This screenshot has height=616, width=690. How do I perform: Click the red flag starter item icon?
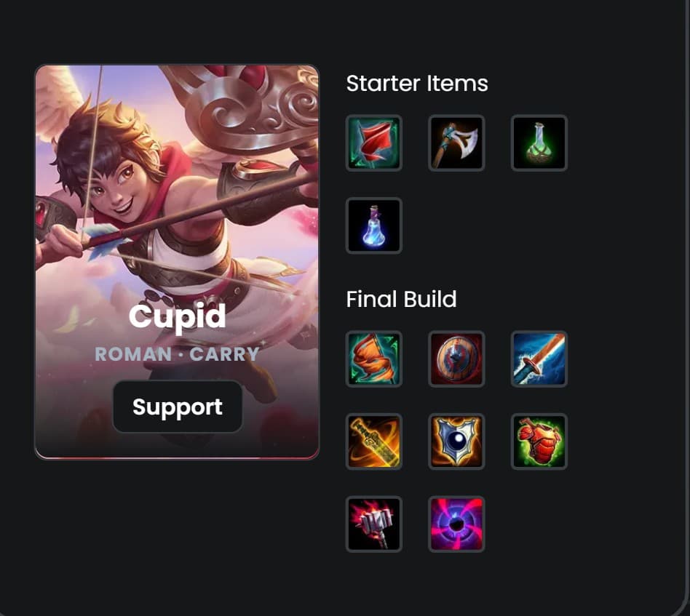373,143
